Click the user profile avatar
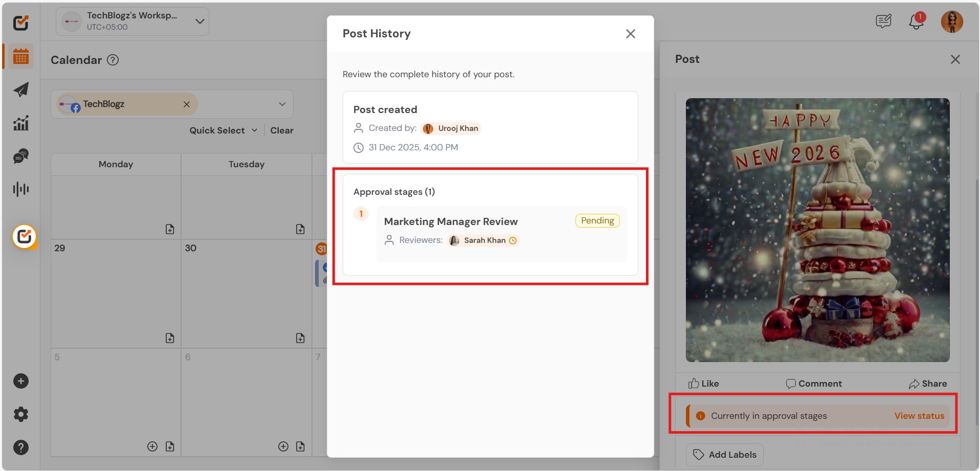The image size is (980, 471). pos(952,21)
